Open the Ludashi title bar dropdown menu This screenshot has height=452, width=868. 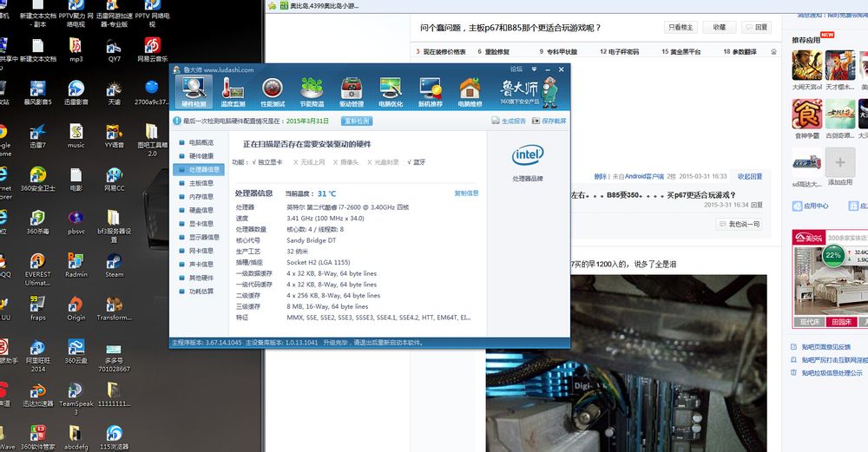534,69
